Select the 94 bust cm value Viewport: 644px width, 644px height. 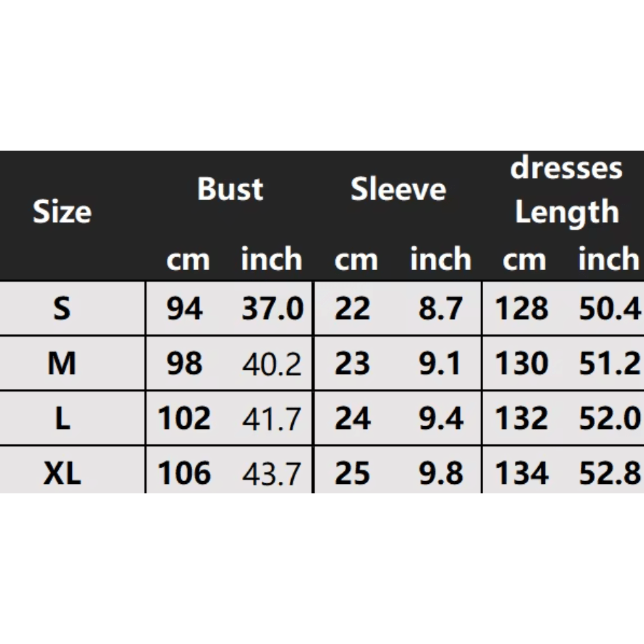[x=185, y=309]
